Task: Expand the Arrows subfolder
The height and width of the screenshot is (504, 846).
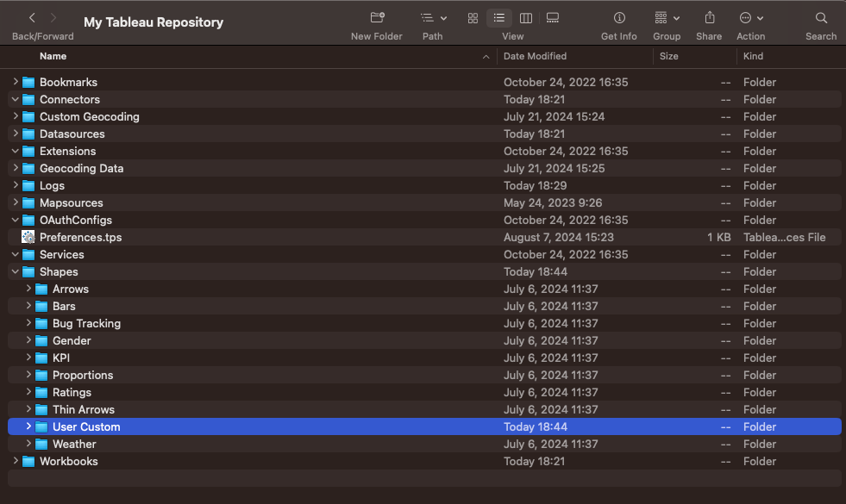Action: click(x=28, y=289)
